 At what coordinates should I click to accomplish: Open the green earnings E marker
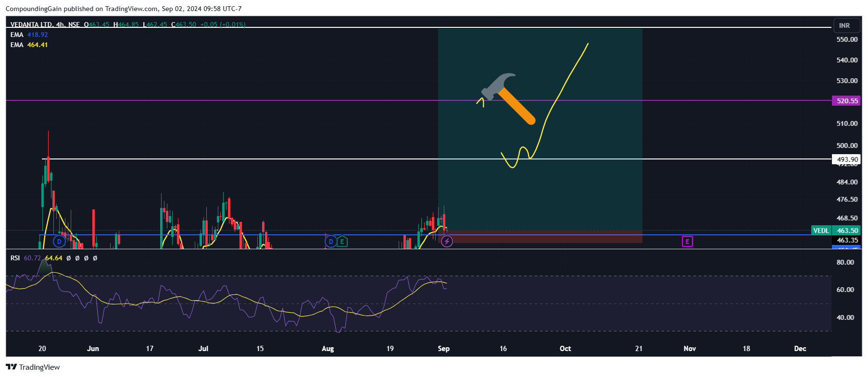coord(342,242)
